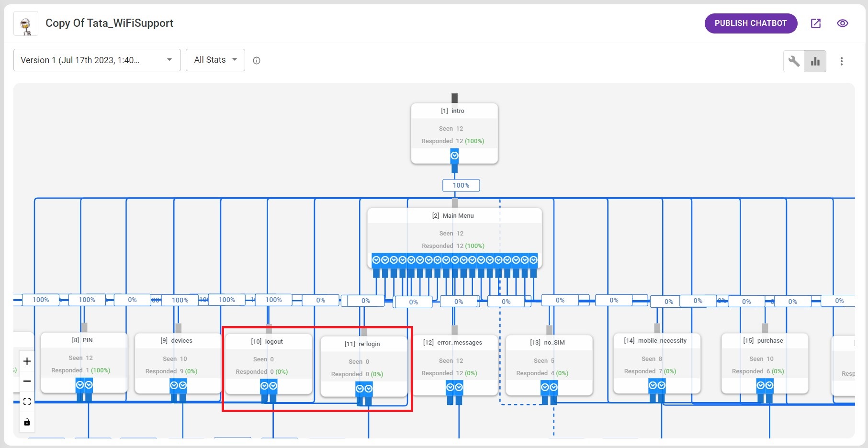Toggle the canvas lock icon
The height and width of the screenshot is (448, 868).
coord(27,422)
